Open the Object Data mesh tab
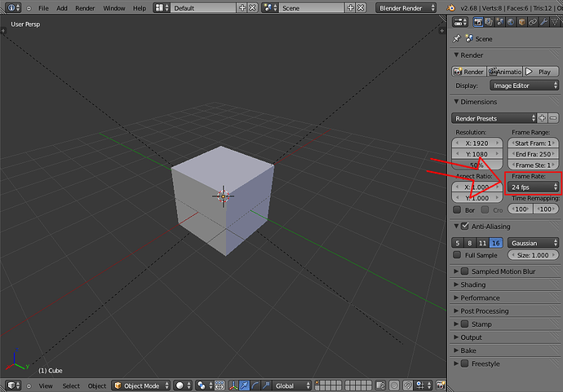This screenshot has width=563, height=392. point(555,22)
